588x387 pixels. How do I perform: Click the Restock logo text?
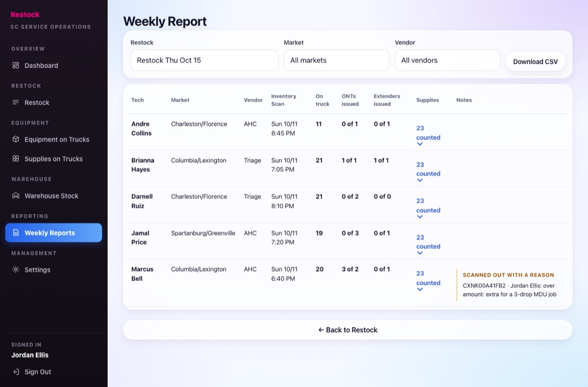point(25,15)
